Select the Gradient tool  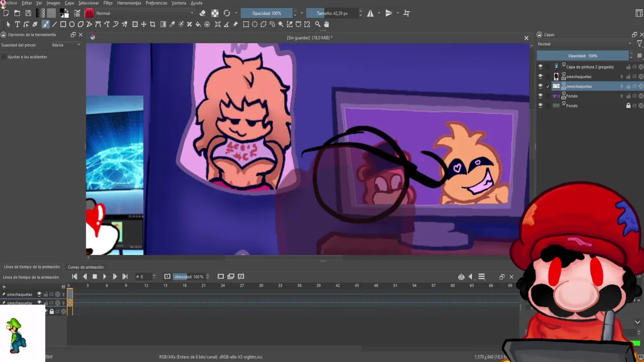(163, 24)
